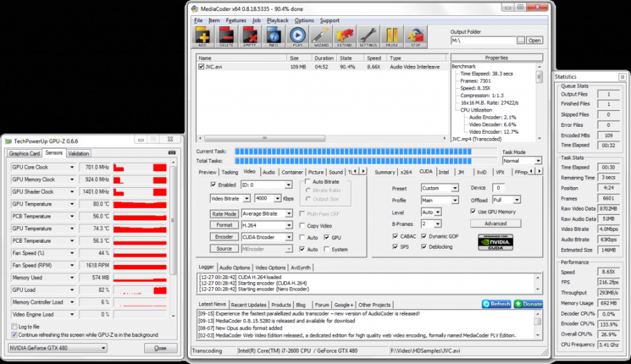Toggle the CABAC checkbox
Viewport: 631px width, 364px height.
(x=395, y=236)
